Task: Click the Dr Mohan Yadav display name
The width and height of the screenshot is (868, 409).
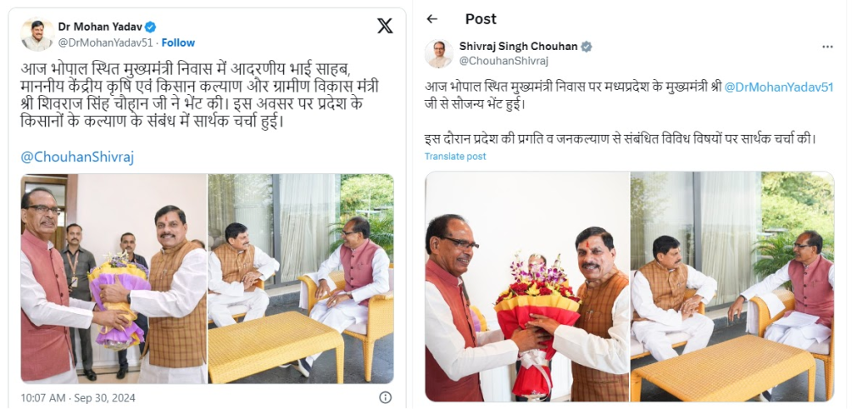Action: coord(100,26)
